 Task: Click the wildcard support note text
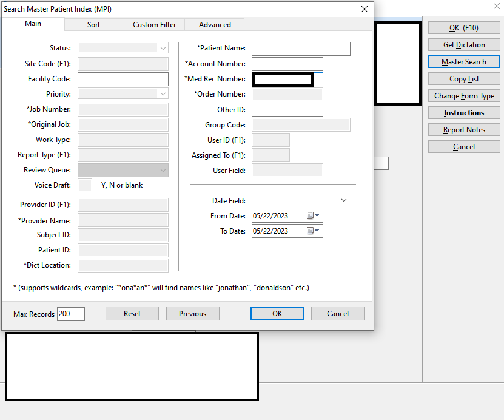tap(161, 288)
